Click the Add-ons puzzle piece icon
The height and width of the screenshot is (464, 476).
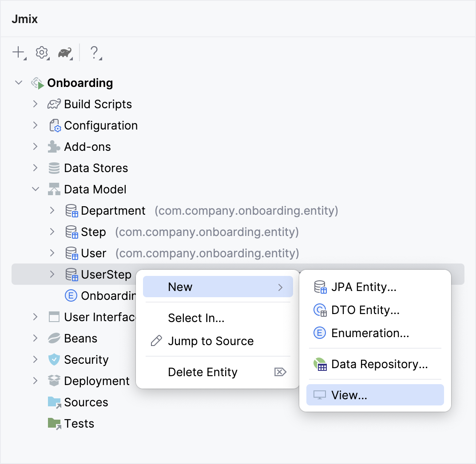tap(54, 147)
